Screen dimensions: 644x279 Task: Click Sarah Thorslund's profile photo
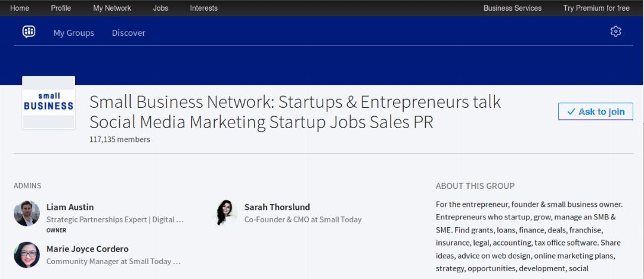click(x=225, y=213)
